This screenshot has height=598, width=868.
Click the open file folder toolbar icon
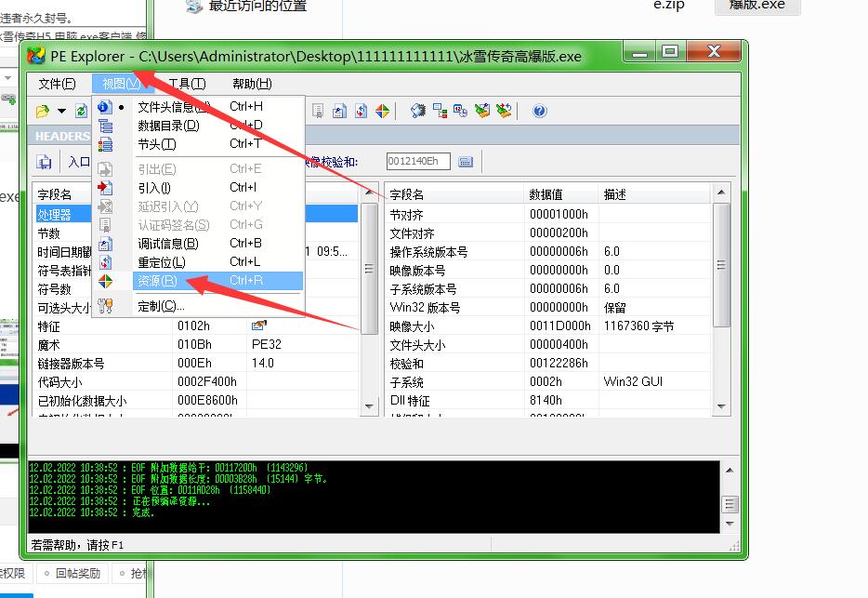pos(42,112)
